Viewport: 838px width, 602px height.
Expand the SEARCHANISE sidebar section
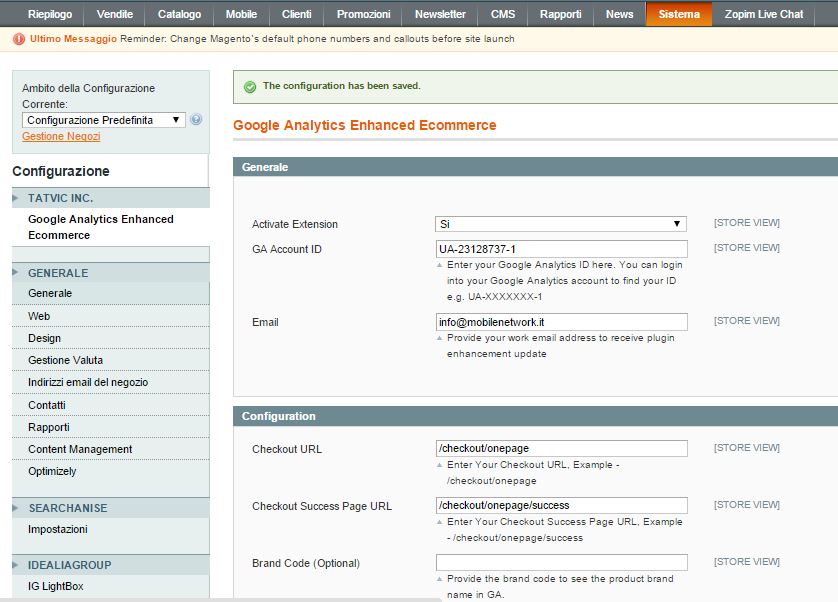(x=67, y=508)
